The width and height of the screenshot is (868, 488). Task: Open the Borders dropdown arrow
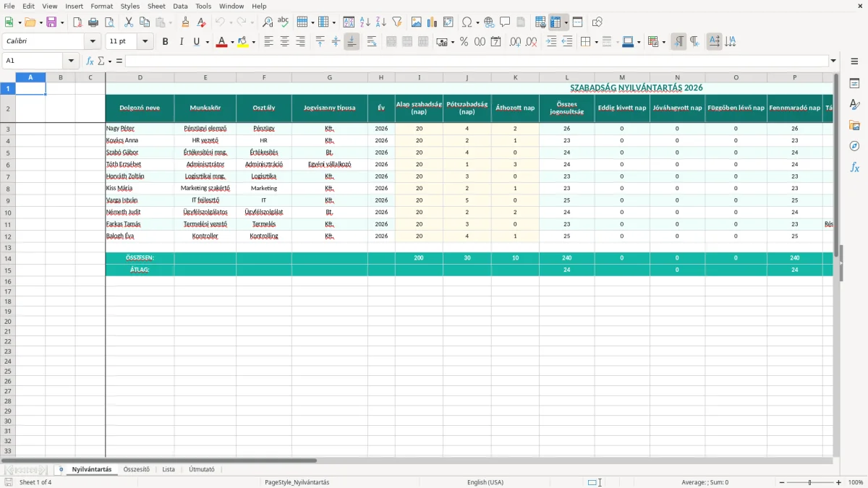pyautogui.click(x=596, y=42)
